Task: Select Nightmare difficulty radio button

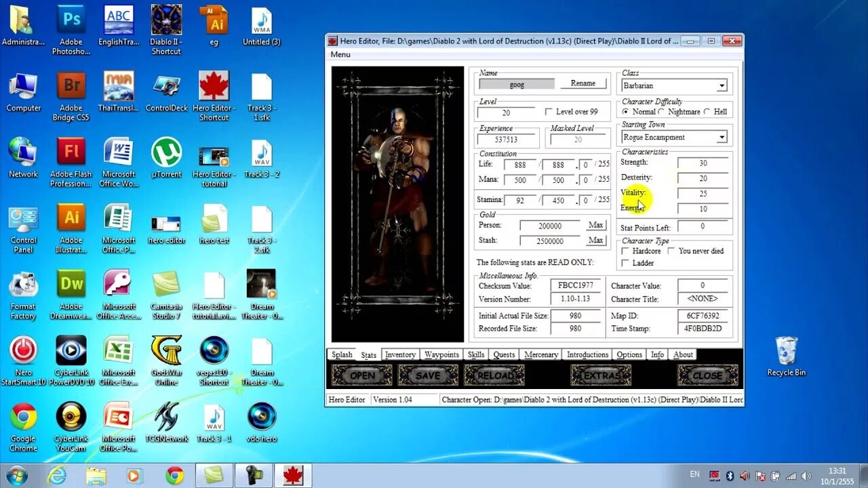Action: [662, 112]
